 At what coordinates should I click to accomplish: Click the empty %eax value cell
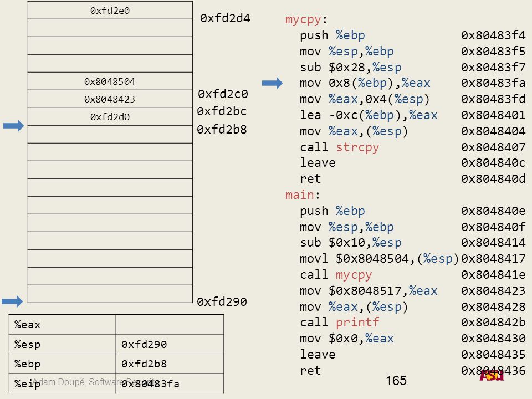[170, 324]
